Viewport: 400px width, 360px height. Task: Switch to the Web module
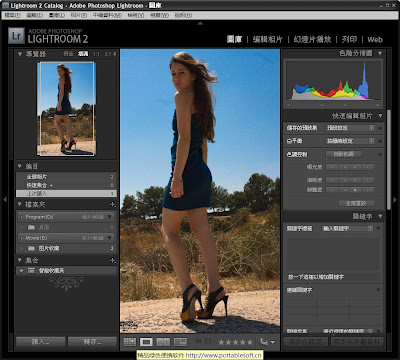[x=375, y=39]
